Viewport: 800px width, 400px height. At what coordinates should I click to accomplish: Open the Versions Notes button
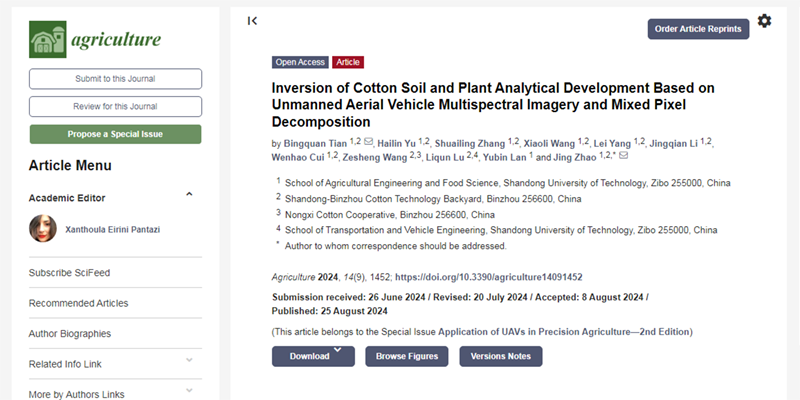500,356
